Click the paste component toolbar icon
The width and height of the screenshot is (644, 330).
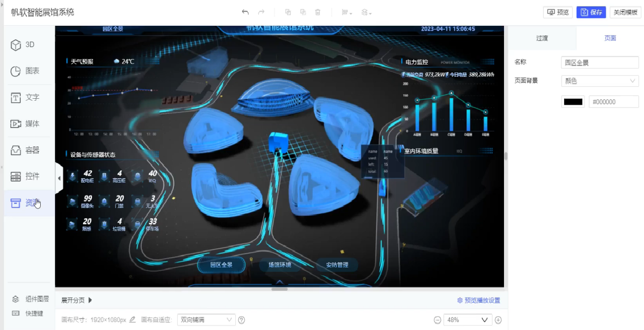(303, 12)
